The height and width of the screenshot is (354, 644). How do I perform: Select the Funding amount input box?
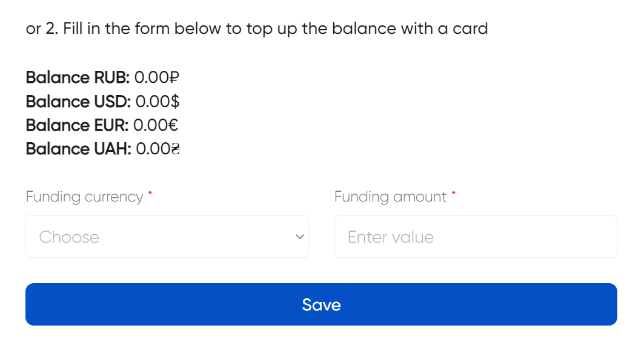[476, 237]
